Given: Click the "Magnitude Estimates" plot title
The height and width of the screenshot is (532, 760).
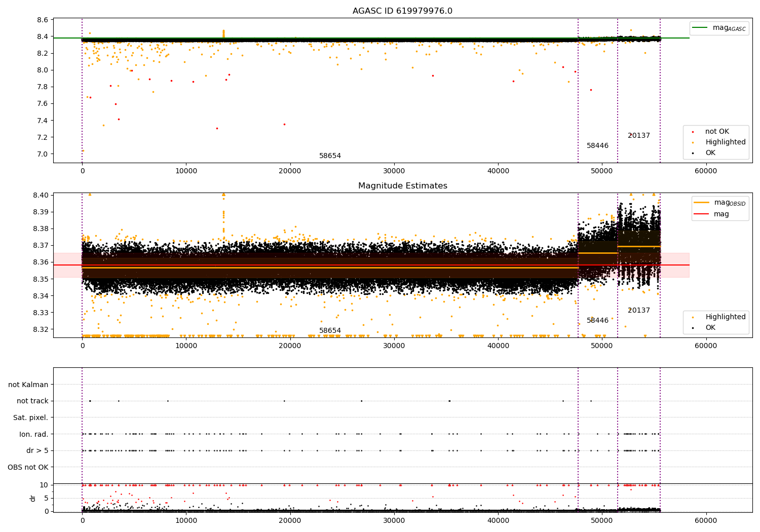Looking at the screenshot, I should point(403,186).
